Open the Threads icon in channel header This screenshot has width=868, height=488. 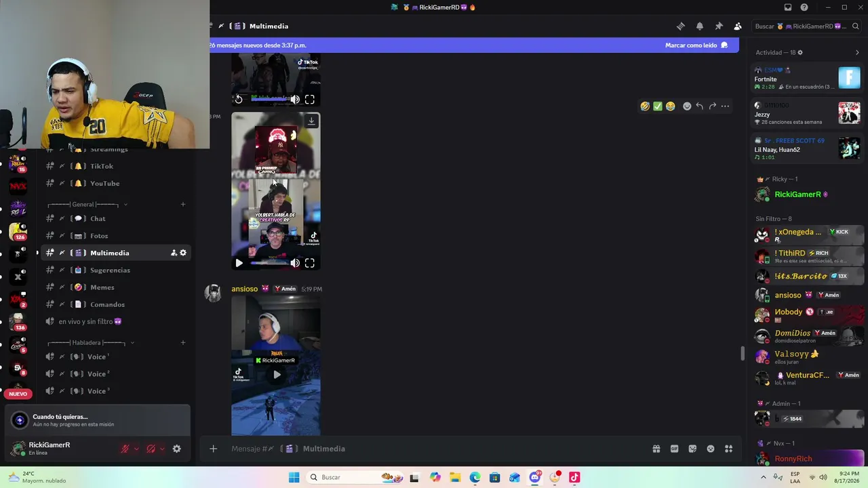[681, 26]
